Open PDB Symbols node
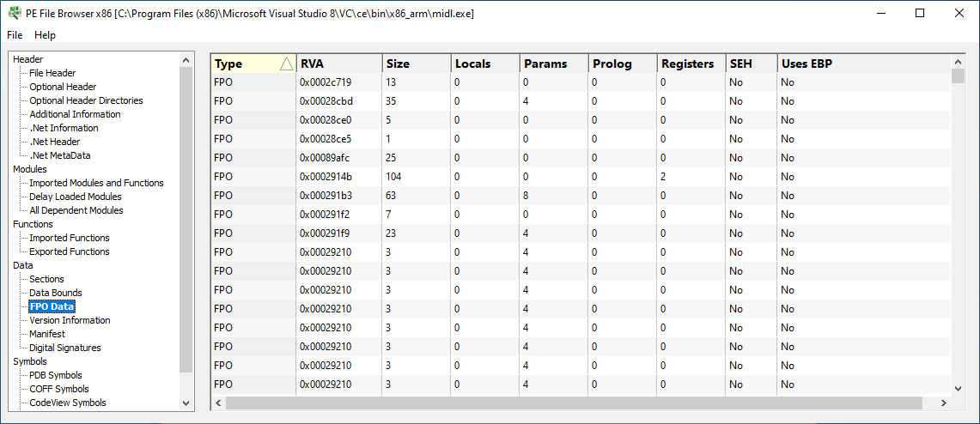Viewport: 980px width, 424px height. point(56,375)
